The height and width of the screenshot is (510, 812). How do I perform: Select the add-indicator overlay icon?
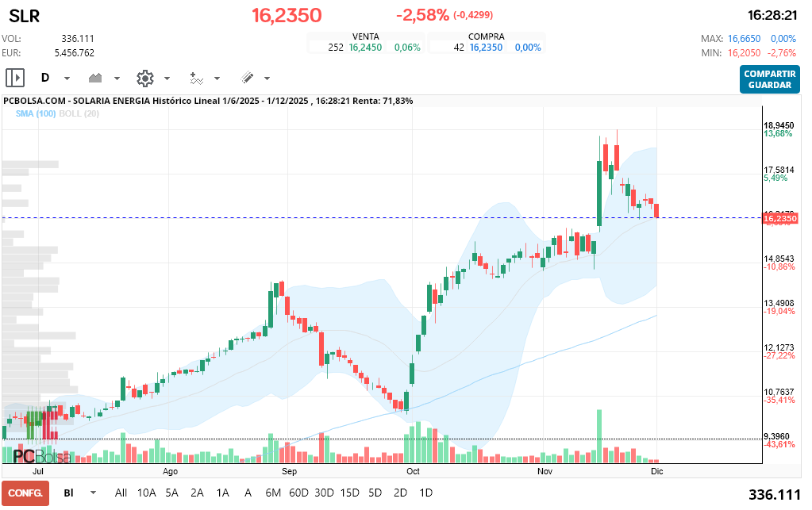[x=196, y=78]
